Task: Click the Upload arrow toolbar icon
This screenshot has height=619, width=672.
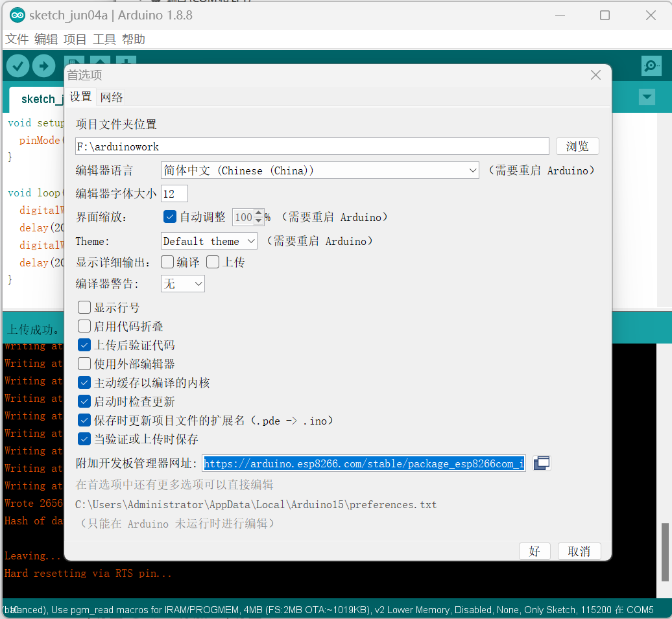Action: (x=43, y=66)
